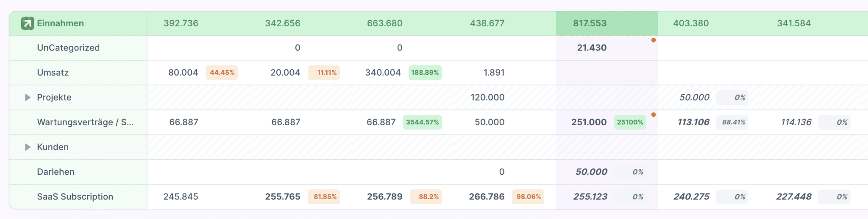
Task: Expand the Projekte row
Action: [28, 98]
